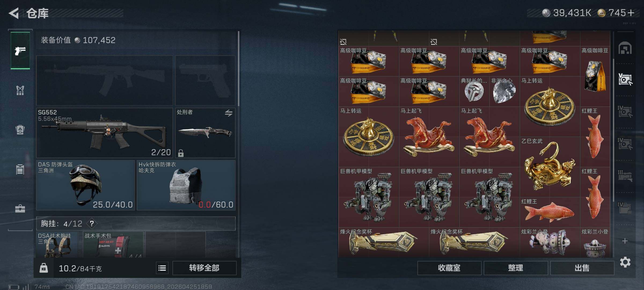Open the settings gear icon
The image size is (644, 290).
pos(625,262)
